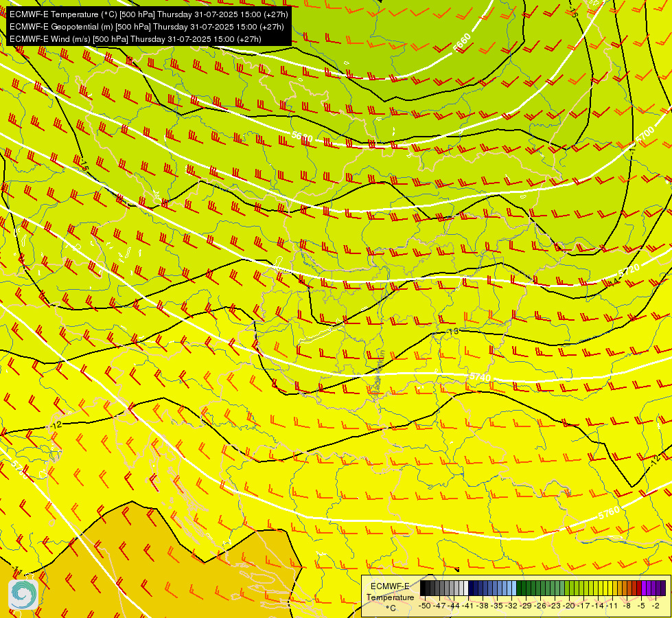Click the 5700 geopotential contour label

645,135
